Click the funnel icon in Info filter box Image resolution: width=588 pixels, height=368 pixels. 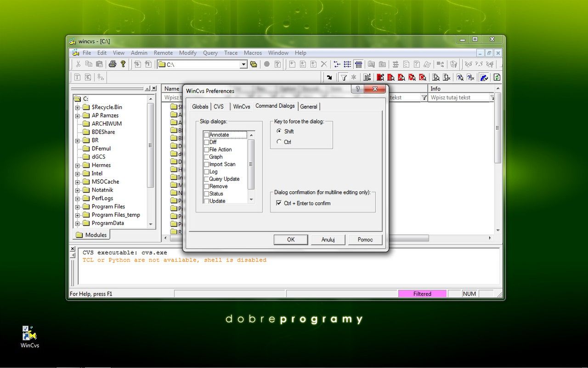click(492, 98)
